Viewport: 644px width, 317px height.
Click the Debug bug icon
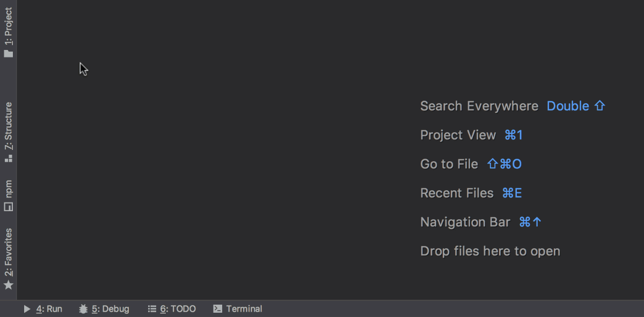coord(83,309)
